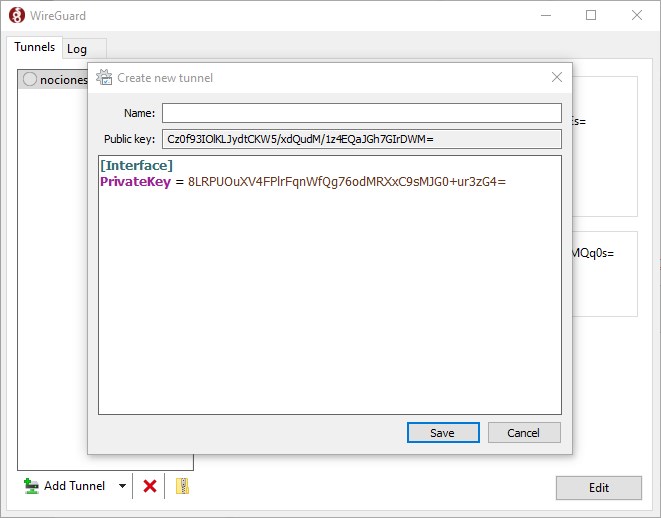Screen dimensions: 661x518
Task: Close the WireGuard main window
Action: (637, 16)
